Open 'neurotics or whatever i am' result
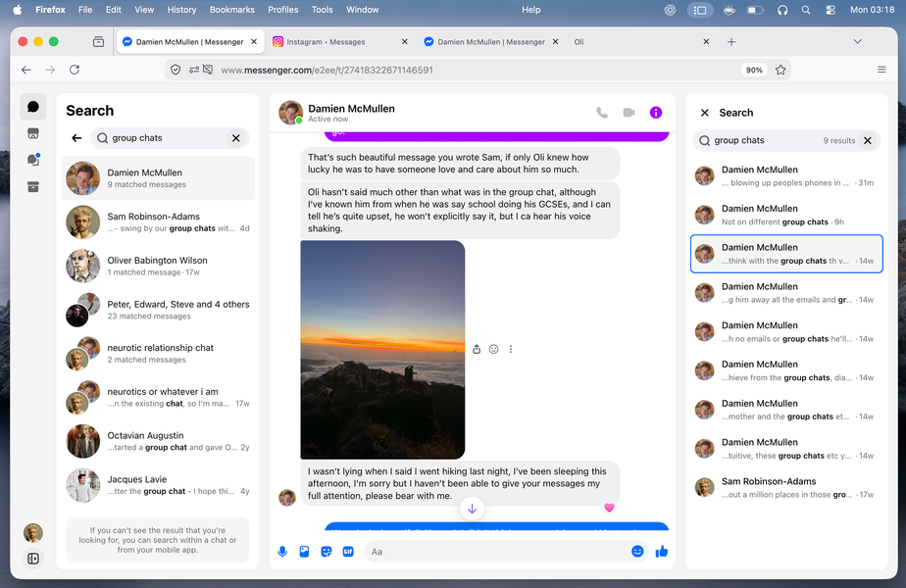This screenshot has height=588, width=906. click(x=158, y=398)
